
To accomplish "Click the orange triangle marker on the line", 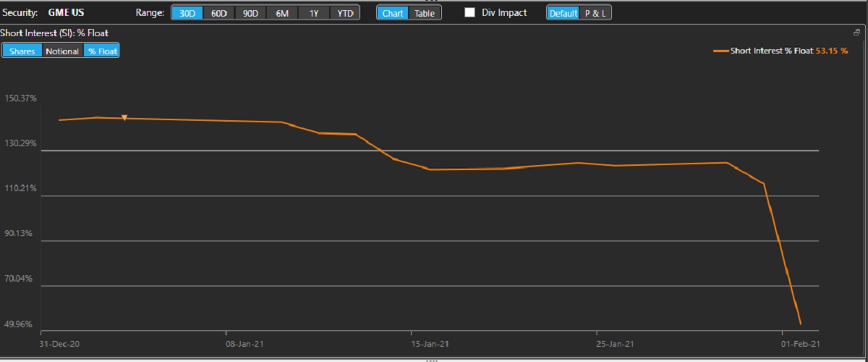I will point(124,117).
